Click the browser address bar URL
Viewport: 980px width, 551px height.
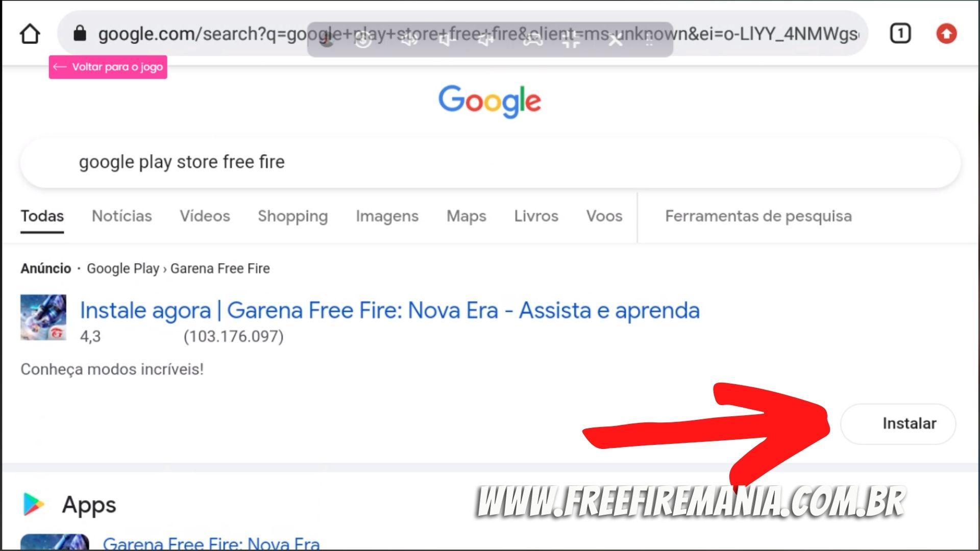(x=479, y=34)
